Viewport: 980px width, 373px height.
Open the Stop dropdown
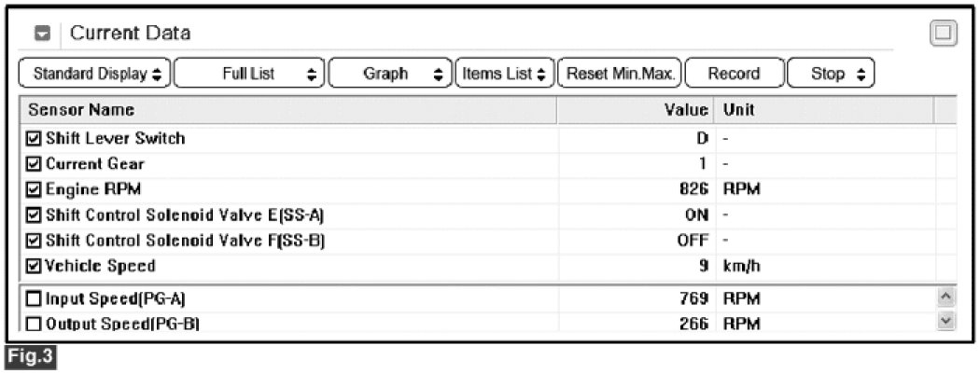829,74
